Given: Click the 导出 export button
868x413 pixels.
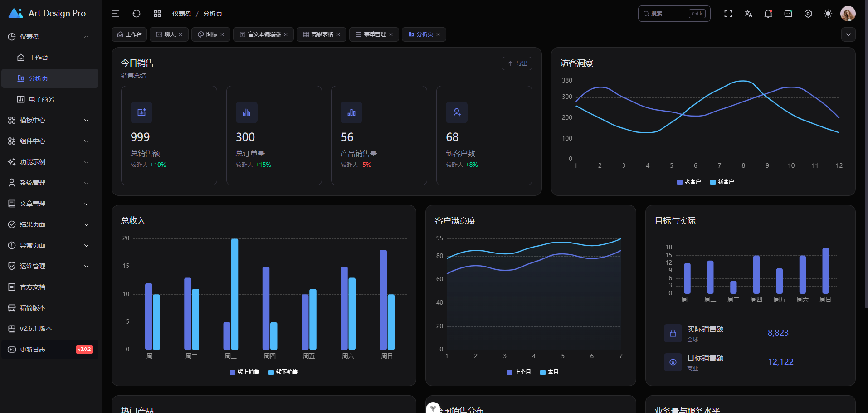Looking at the screenshot, I should (517, 63).
